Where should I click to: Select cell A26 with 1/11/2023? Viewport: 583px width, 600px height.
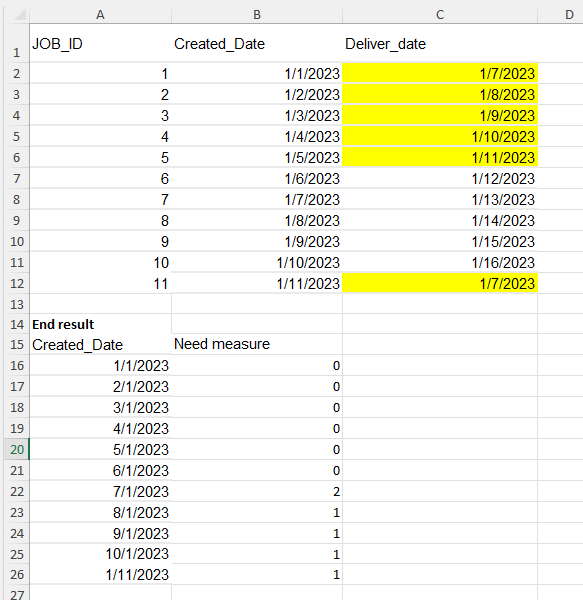100,574
